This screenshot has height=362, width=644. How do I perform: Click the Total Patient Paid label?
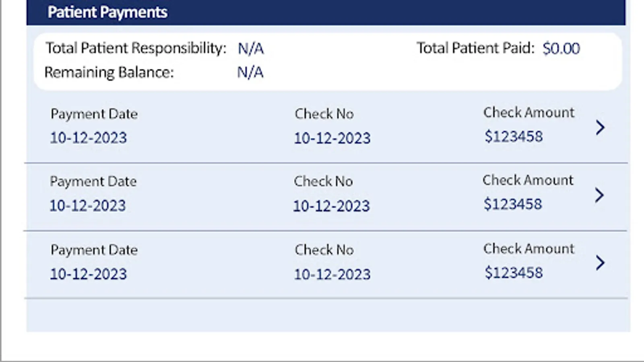pos(475,48)
